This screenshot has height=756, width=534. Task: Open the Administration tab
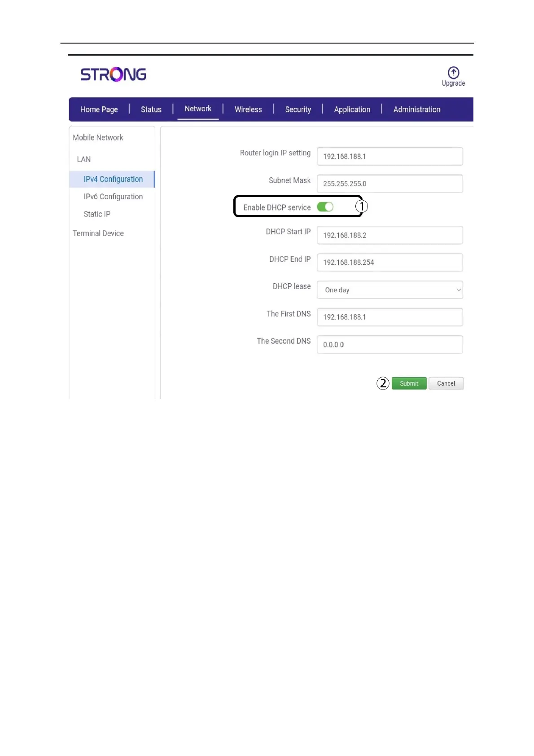pos(417,110)
